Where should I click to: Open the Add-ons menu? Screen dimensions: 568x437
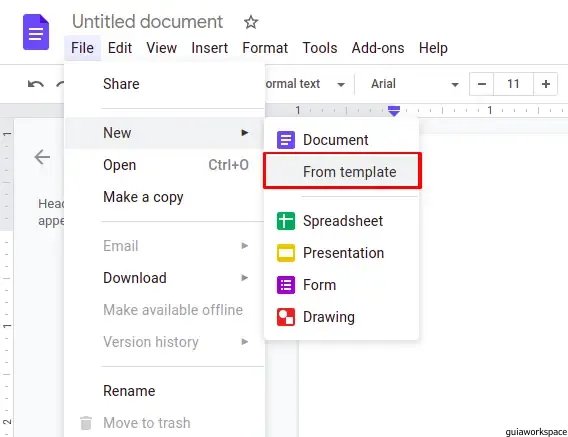(x=378, y=48)
